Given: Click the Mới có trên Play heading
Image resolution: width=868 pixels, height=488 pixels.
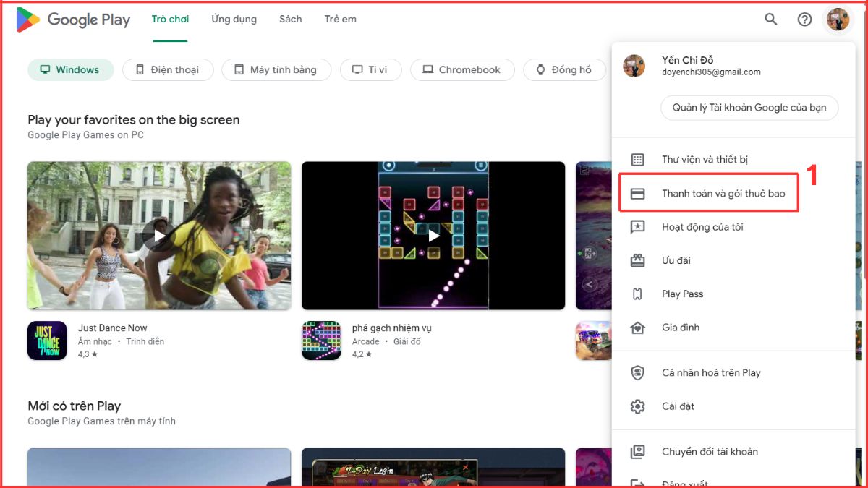Looking at the screenshot, I should point(74,406).
